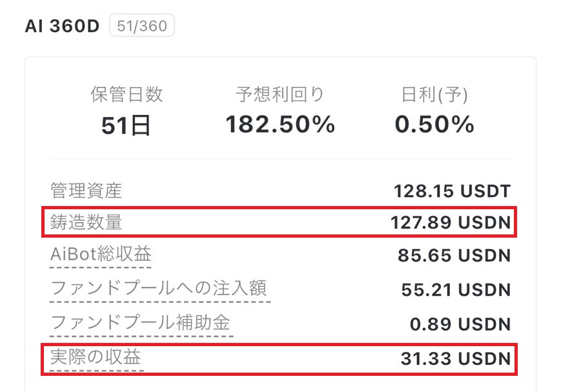Select the 55.21 USDN amount
561x392 pixels.
(x=456, y=290)
